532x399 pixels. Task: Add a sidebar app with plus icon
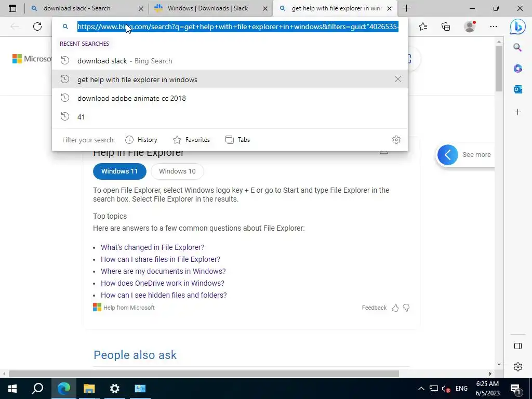(x=517, y=112)
